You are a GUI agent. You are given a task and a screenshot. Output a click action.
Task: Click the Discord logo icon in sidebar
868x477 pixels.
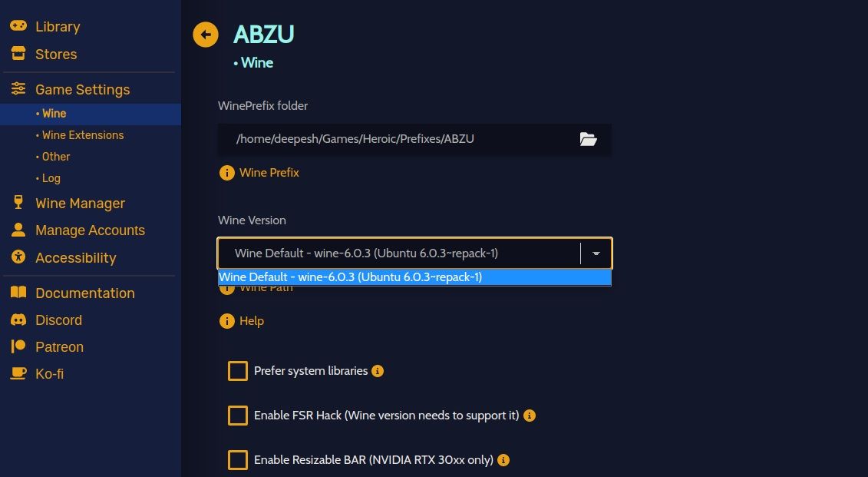point(18,320)
